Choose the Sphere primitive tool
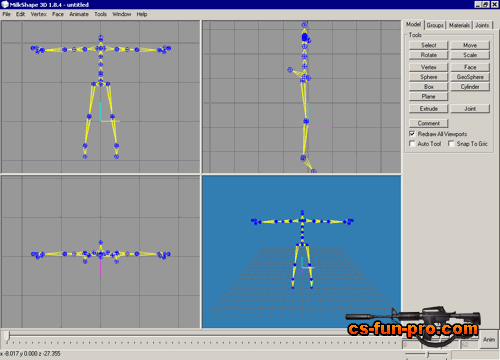This screenshot has height=360, width=500. click(428, 77)
